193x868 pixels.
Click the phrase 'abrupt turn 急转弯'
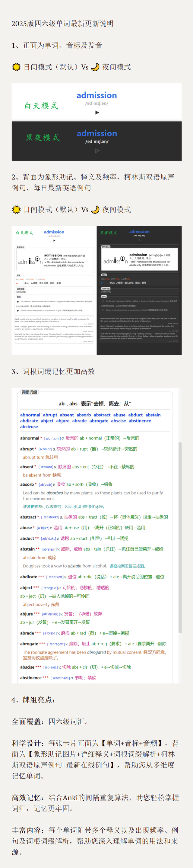pyautogui.click(x=40, y=457)
